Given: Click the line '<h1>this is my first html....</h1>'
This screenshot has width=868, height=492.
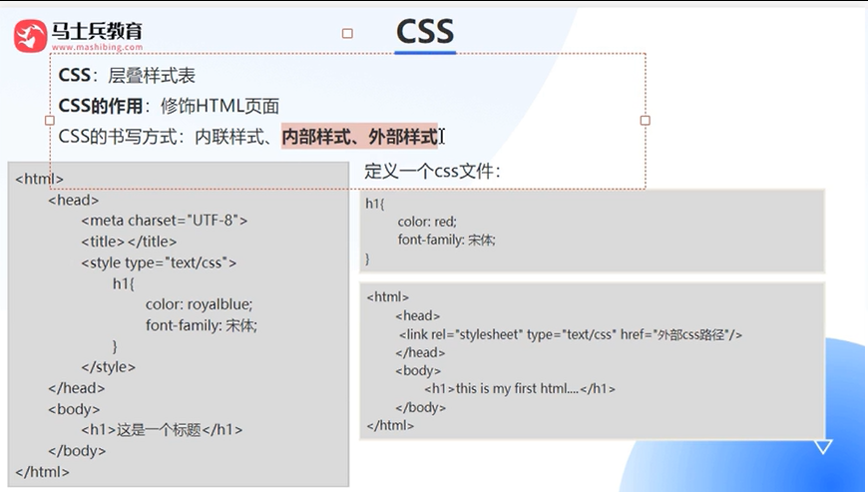Looking at the screenshot, I should pos(520,388).
